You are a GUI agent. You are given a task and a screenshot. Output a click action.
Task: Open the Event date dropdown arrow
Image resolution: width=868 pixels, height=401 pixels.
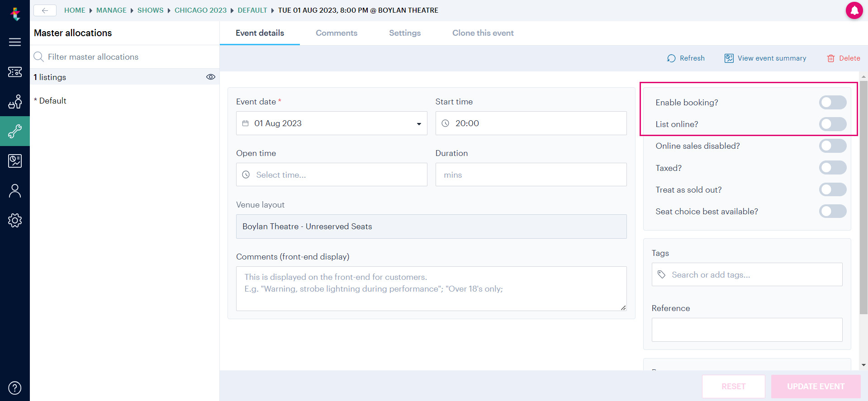(x=419, y=124)
